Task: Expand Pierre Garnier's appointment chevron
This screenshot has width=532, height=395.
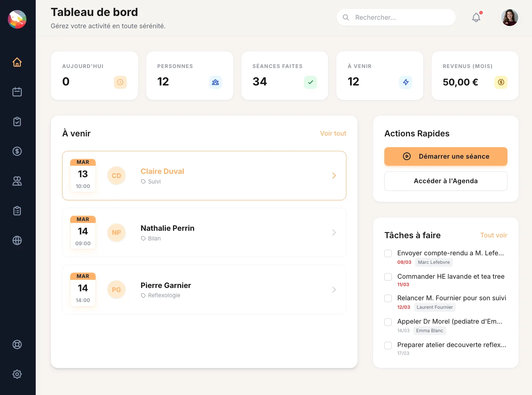Action: (x=334, y=289)
